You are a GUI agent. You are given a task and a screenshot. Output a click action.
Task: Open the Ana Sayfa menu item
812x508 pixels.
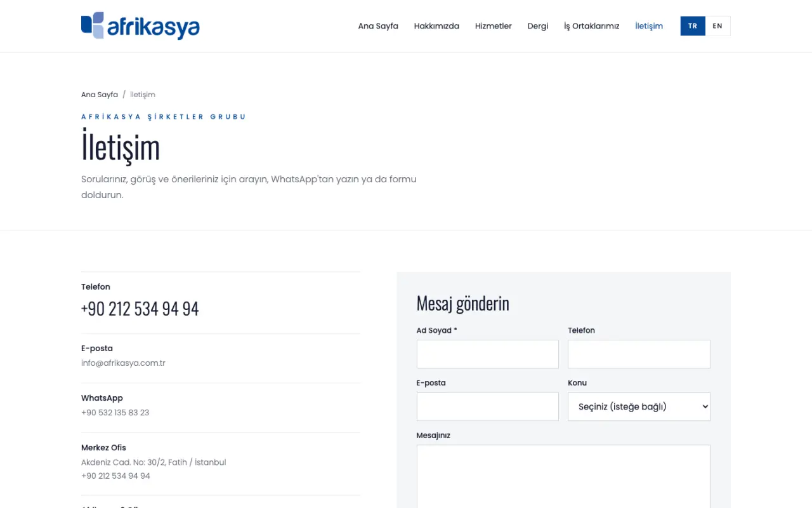(x=378, y=26)
